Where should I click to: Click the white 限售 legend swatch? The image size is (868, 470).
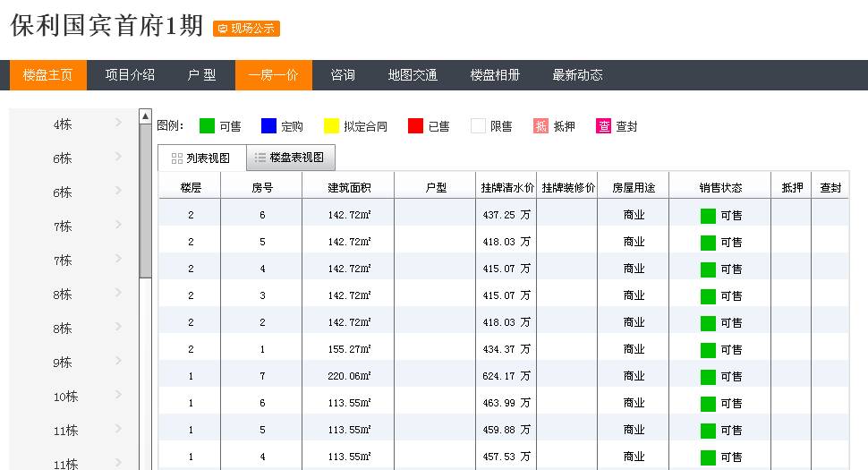(478, 126)
